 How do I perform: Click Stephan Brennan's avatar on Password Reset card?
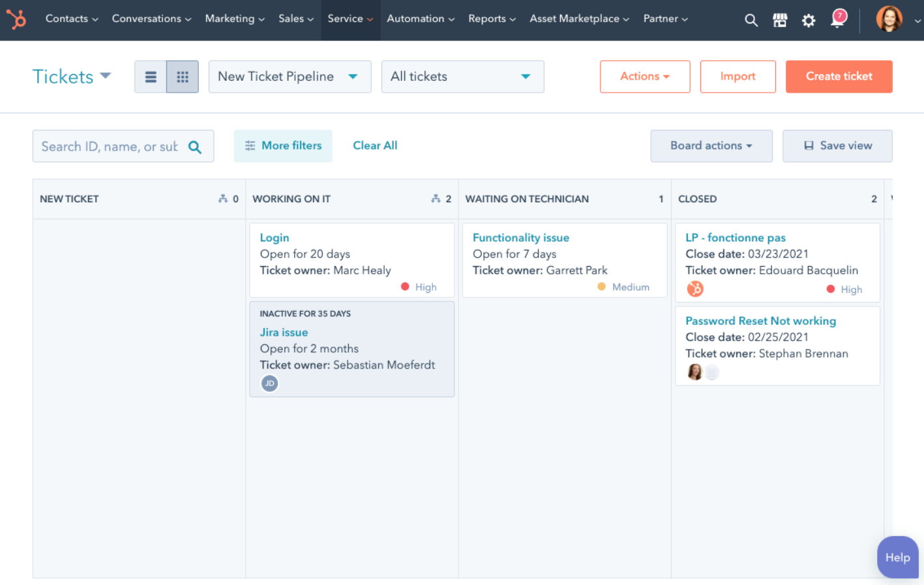point(694,372)
